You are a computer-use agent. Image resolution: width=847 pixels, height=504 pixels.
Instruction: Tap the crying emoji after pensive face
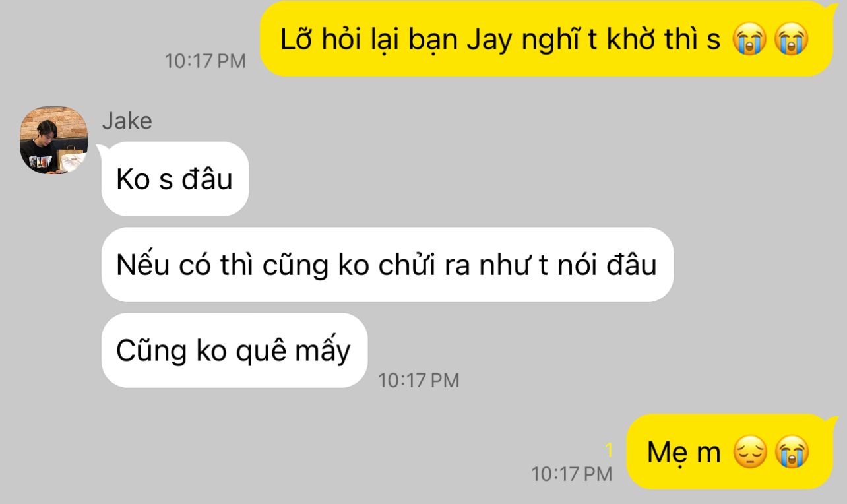792,453
